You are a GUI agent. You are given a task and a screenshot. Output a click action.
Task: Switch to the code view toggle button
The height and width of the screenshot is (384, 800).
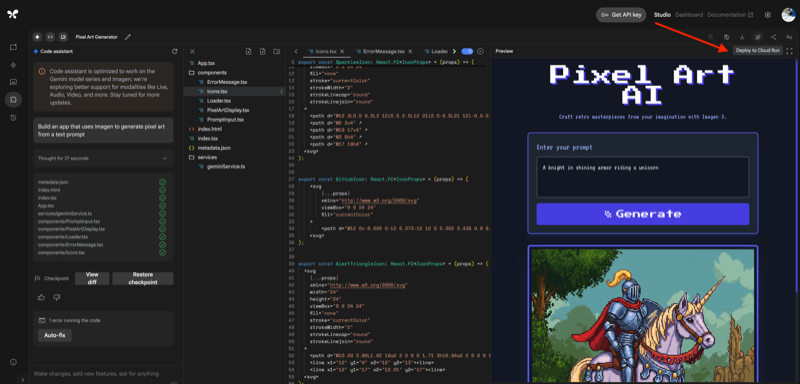coord(50,37)
